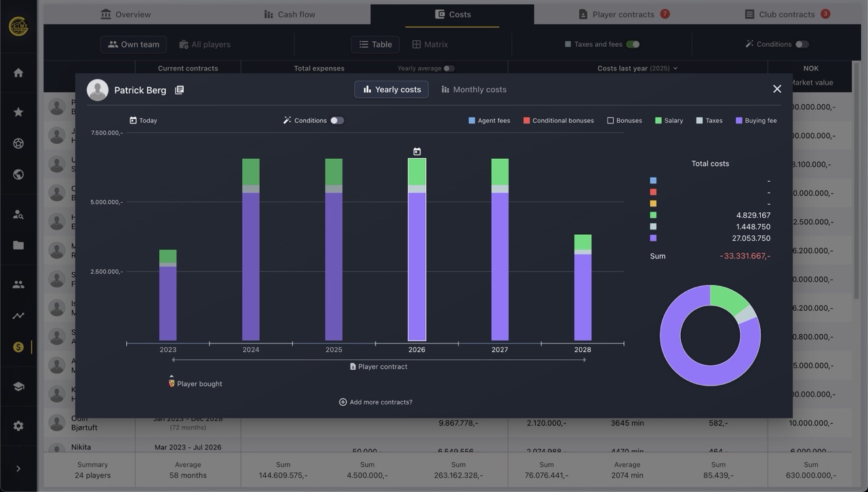Viewport: 868px width, 492px height.
Task: Open the Home page from sidebar
Action: [x=18, y=73]
